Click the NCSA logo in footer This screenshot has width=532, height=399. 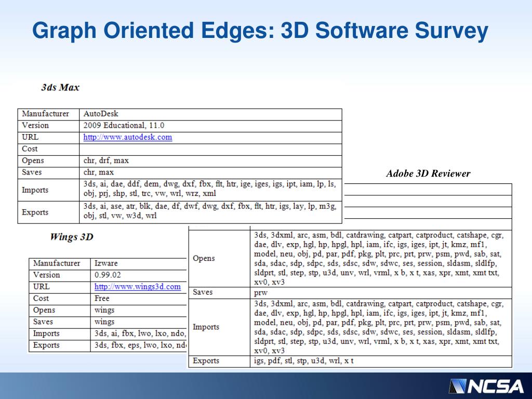[486, 386]
